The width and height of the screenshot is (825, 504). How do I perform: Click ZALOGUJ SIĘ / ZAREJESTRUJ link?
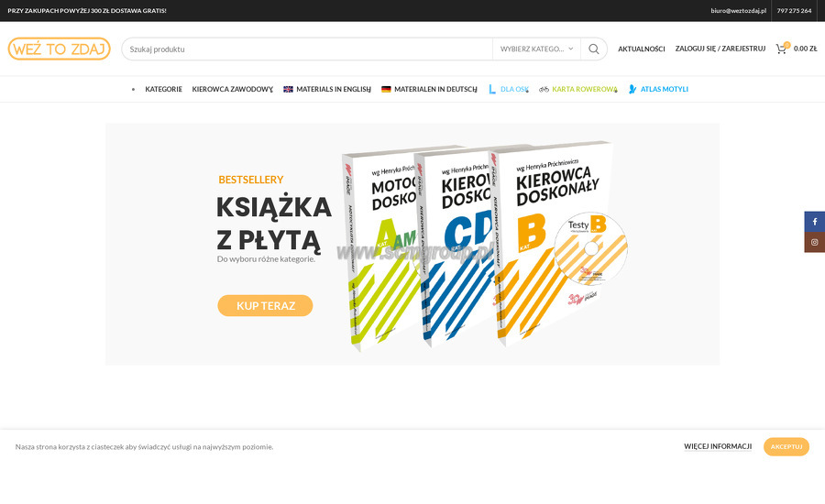pos(720,49)
